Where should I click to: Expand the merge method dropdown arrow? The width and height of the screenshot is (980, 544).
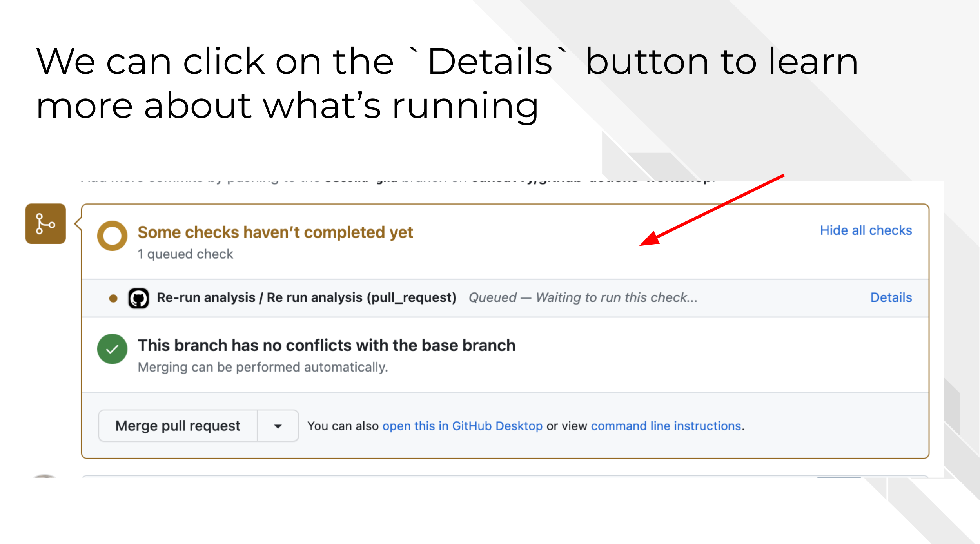point(278,426)
